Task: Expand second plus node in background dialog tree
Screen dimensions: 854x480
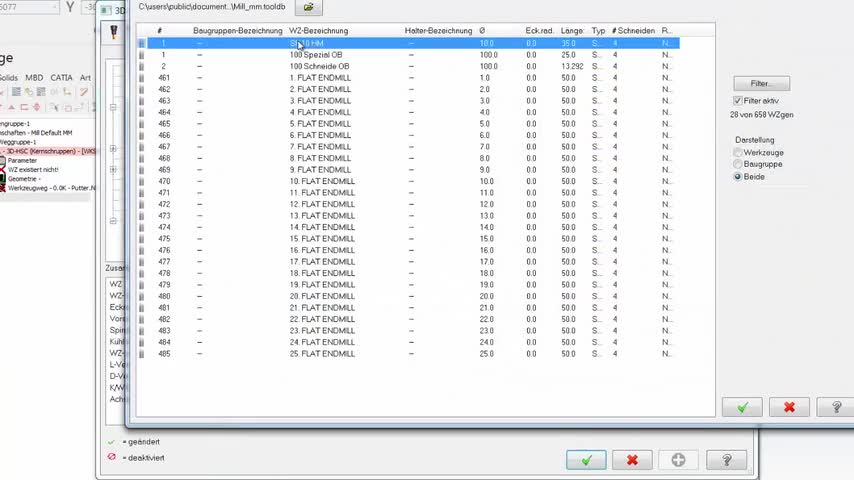Action: tap(113, 169)
